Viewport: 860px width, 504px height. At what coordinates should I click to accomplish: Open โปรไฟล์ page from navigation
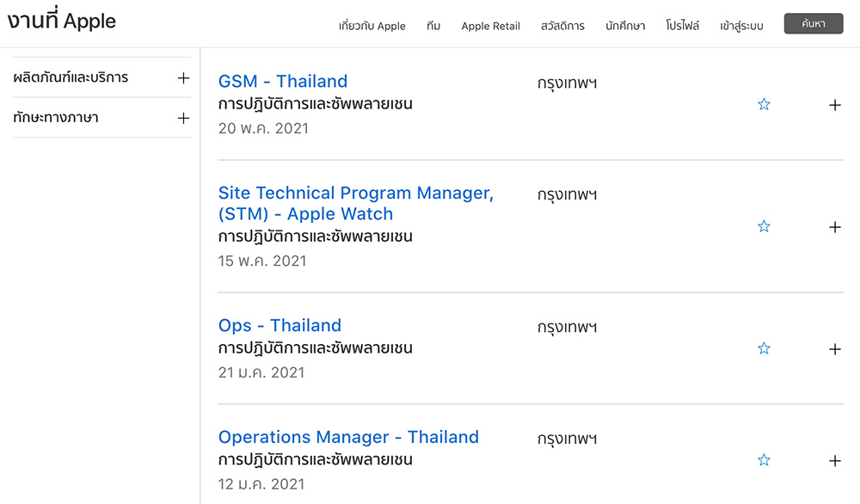pos(683,26)
